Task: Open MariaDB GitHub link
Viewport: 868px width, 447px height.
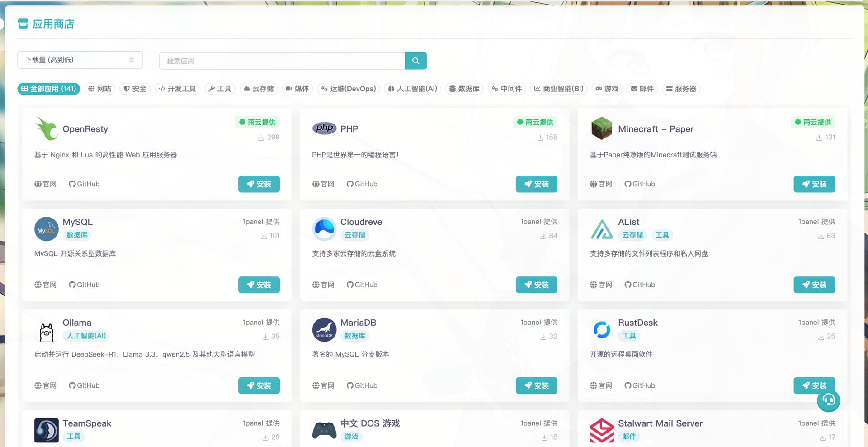Action: click(362, 385)
